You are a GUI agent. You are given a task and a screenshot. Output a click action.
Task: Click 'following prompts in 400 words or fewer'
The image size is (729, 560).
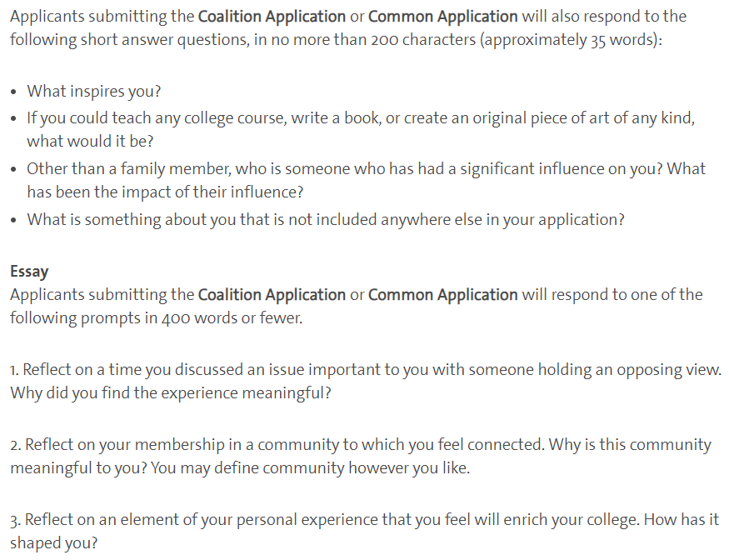157,318
